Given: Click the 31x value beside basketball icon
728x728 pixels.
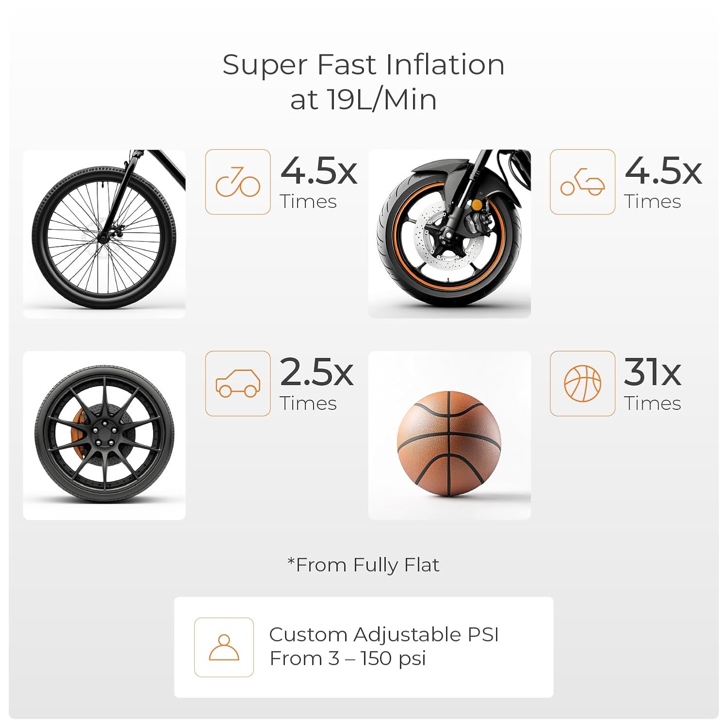Looking at the screenshot, I should (653, 372).
